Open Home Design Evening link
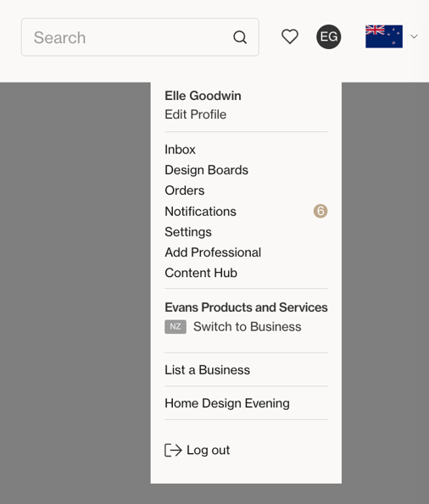Viewport: 429px width, 504px height. tap(227, 403)
